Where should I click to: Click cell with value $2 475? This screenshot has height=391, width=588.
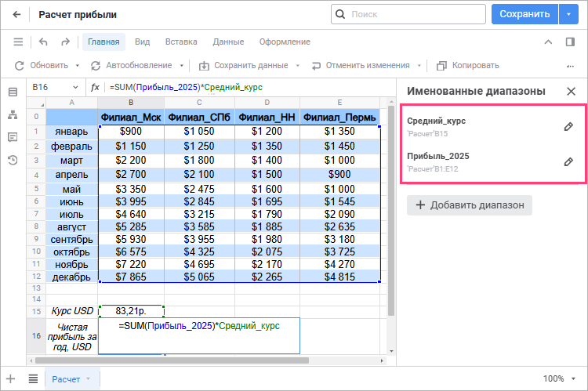coord(199,189)
